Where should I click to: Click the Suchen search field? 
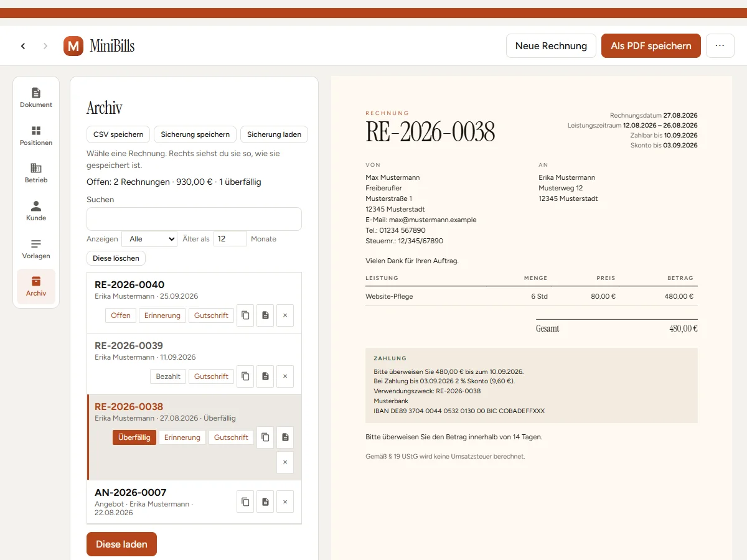click(x=194, y=219)
